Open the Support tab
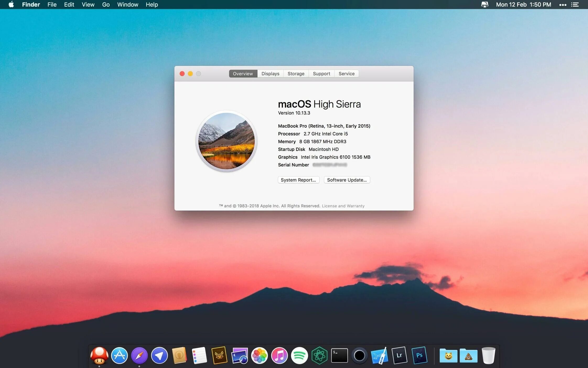Image resolution: width=588 pixels, height=368 pixels. [321, 74]
